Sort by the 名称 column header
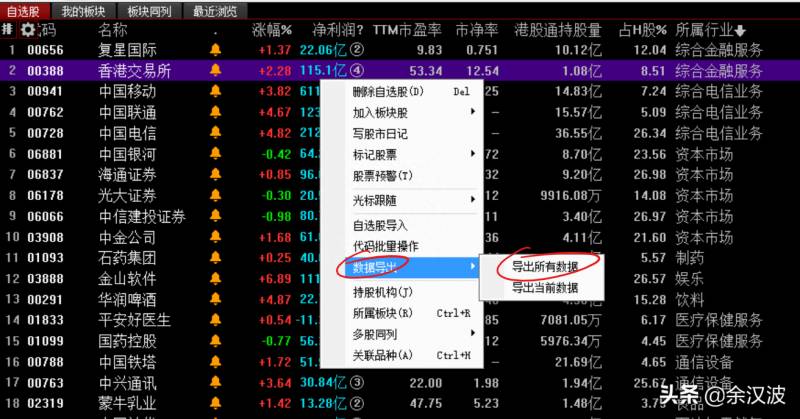 pos(113,31)
